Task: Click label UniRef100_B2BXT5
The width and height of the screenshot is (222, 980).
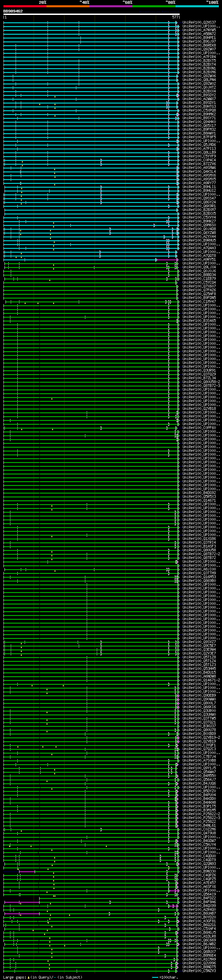Action: click(x=199, y=60)
